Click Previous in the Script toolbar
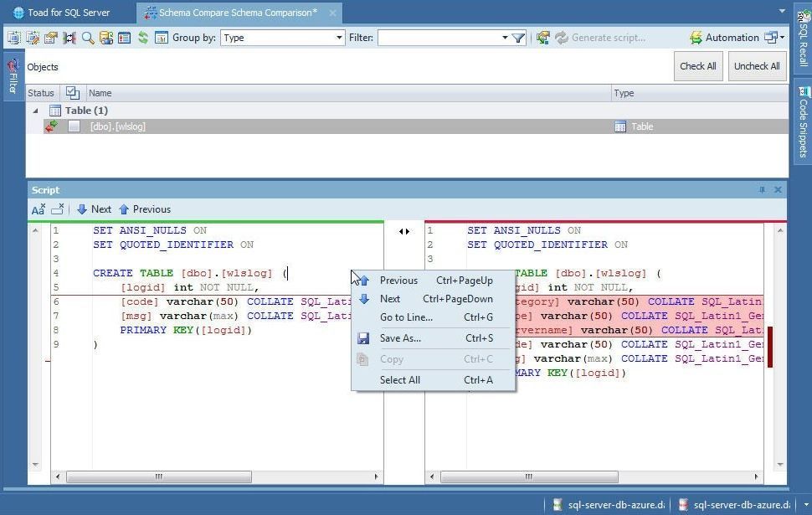Image resolution: width=812 pixels, height=515 pixels. 145,209
